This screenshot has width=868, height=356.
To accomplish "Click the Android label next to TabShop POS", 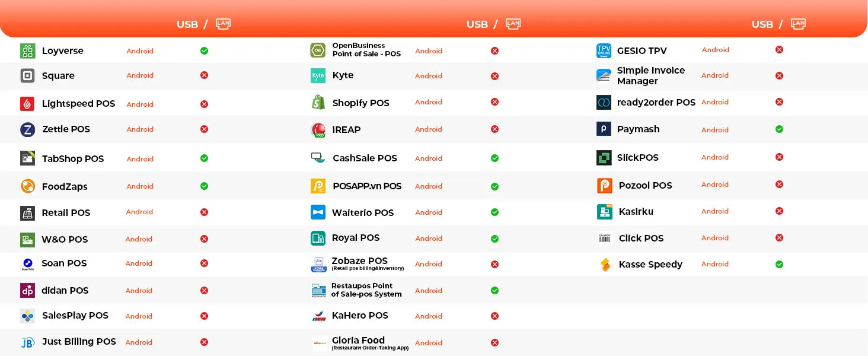I will pos(140,159).
